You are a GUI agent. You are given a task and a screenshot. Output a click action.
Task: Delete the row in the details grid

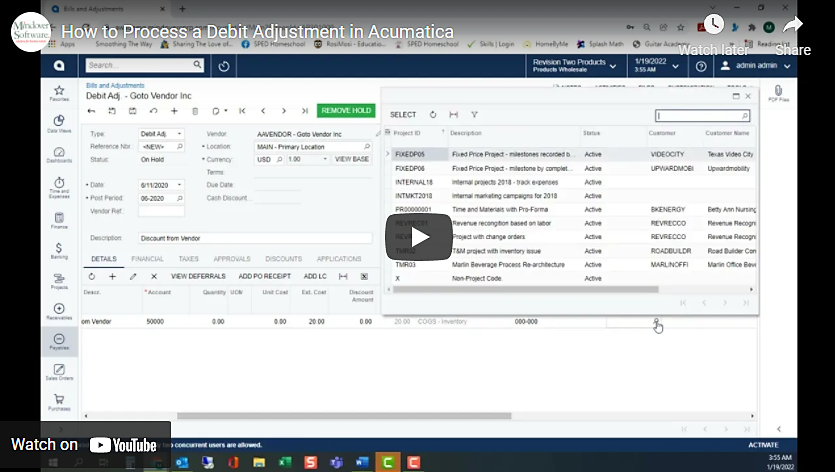point(154,276)
